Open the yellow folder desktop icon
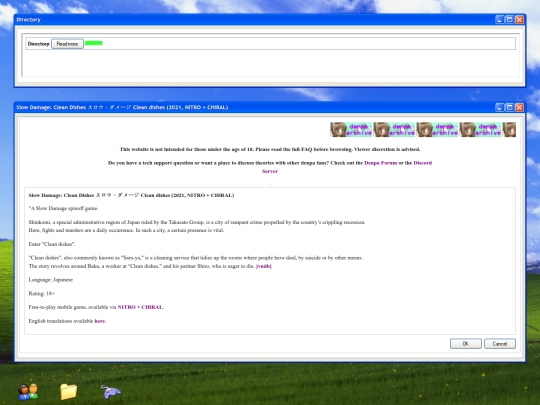 69,392
